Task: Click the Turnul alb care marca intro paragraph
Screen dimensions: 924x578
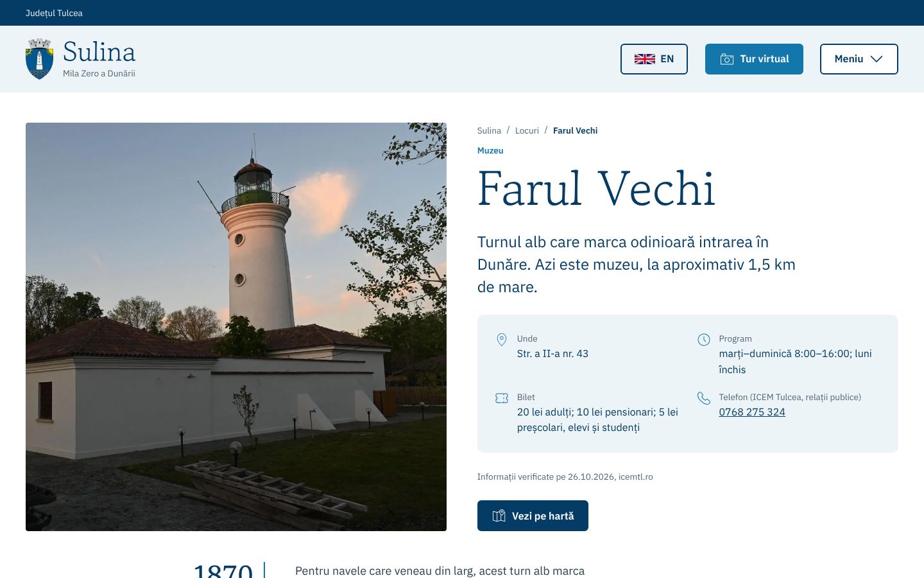Action: coord(637,265)
